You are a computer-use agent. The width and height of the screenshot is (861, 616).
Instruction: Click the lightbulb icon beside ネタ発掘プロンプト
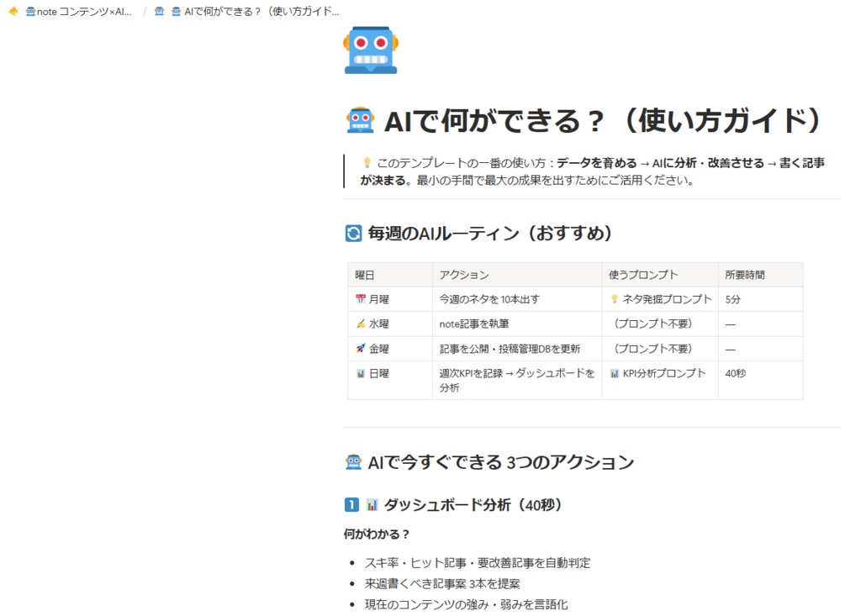point(615,299)
